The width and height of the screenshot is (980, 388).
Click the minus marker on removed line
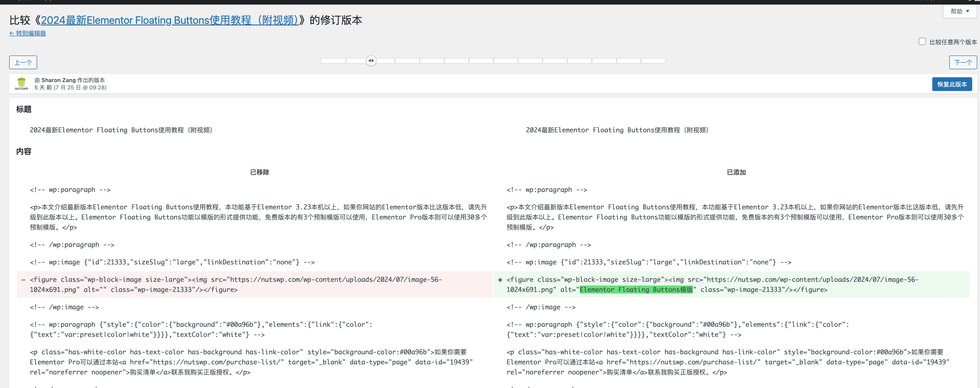[23, 280]
